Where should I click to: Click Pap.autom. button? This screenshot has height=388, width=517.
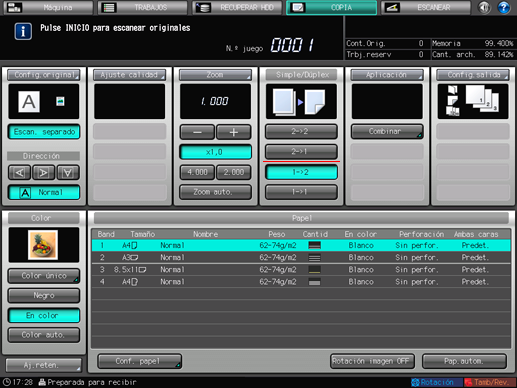[464, 361]
